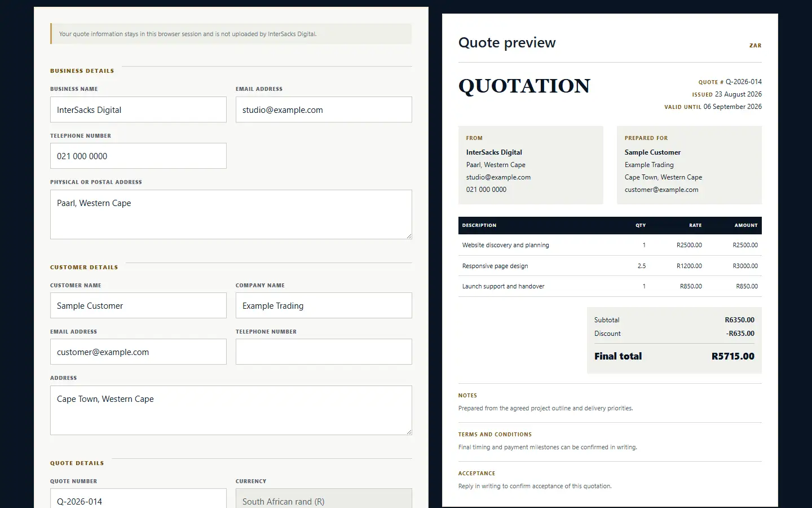Click 021 000 0000 in the preview

tap(486, 190)
